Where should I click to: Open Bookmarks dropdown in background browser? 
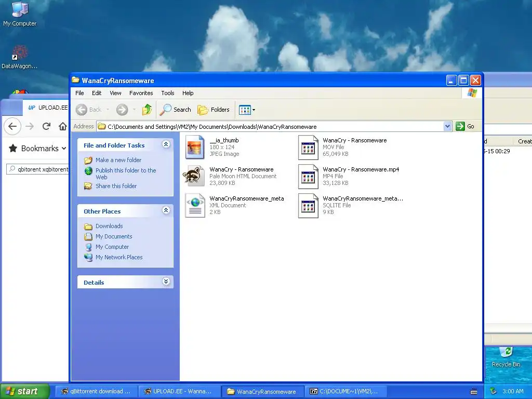pyautogui.click(x=37, y=148)
